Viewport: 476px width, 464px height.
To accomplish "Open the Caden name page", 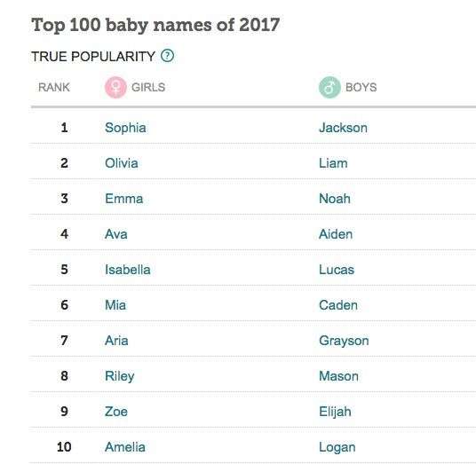I will 338,305.
